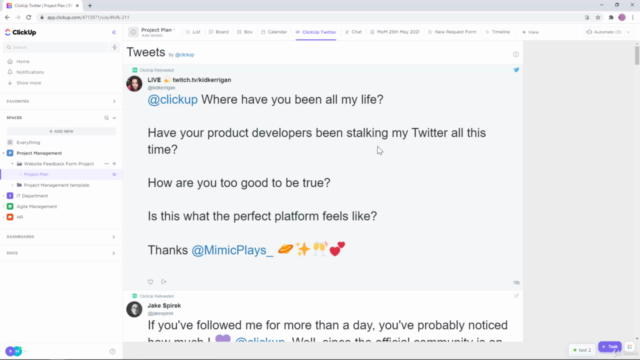Viewport: 640px width, 360px height.
Task: Expand the Docs section
Action: coord(113,253)
